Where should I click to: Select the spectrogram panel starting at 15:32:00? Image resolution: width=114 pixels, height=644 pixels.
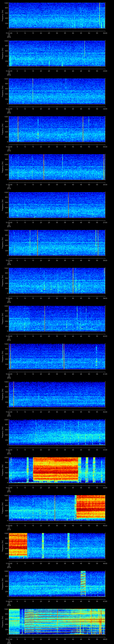coord(57,53)
